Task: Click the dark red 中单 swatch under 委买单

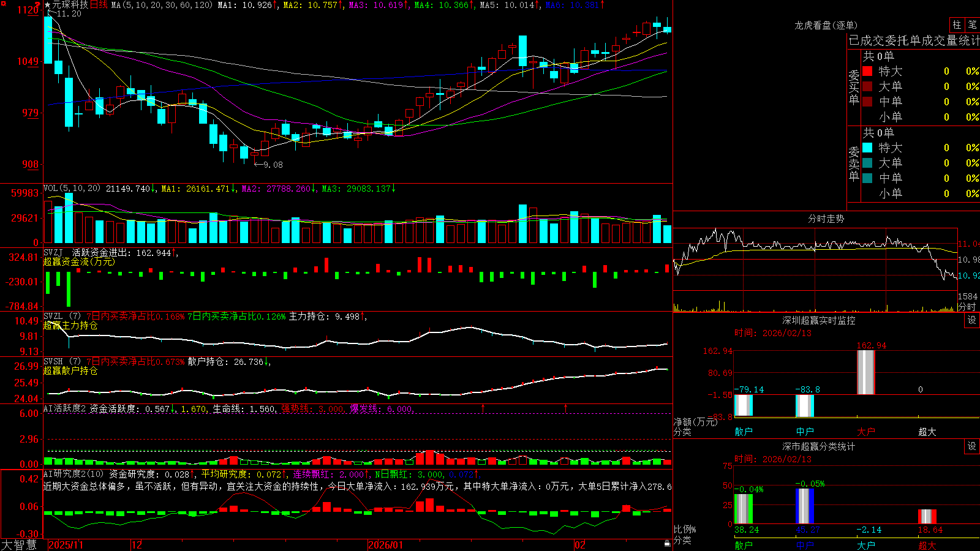Action: coord(867,101)
